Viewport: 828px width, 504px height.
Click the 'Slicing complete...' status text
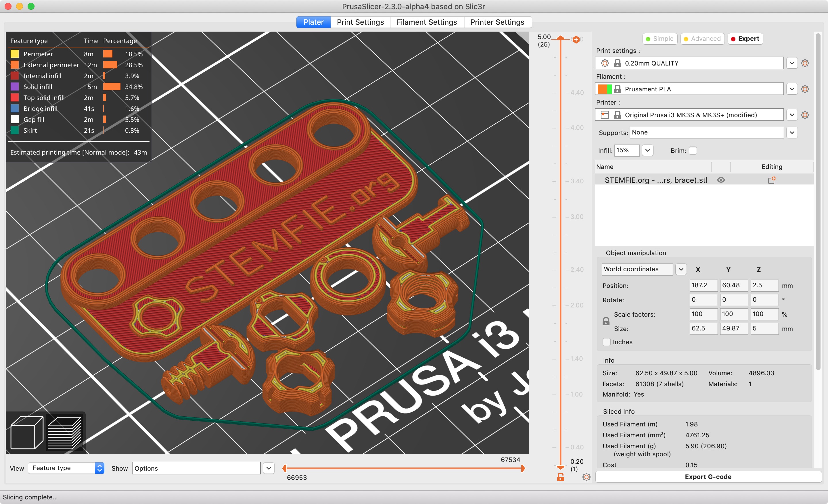click(30, 497)
